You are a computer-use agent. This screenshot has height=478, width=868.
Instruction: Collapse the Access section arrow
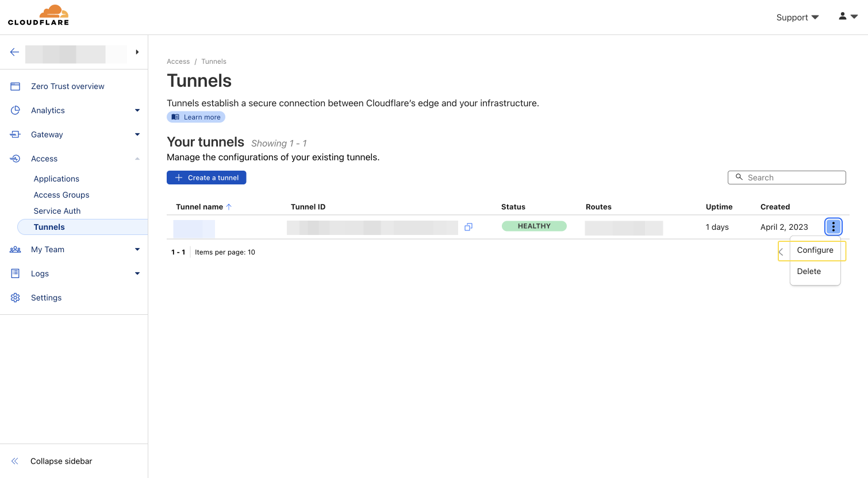[x=137, y=159]
